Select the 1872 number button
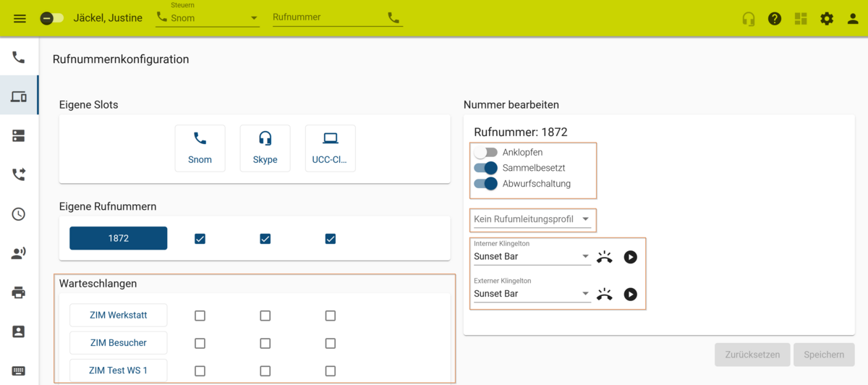This screenshot has height=385, width=868. point(119,238)
